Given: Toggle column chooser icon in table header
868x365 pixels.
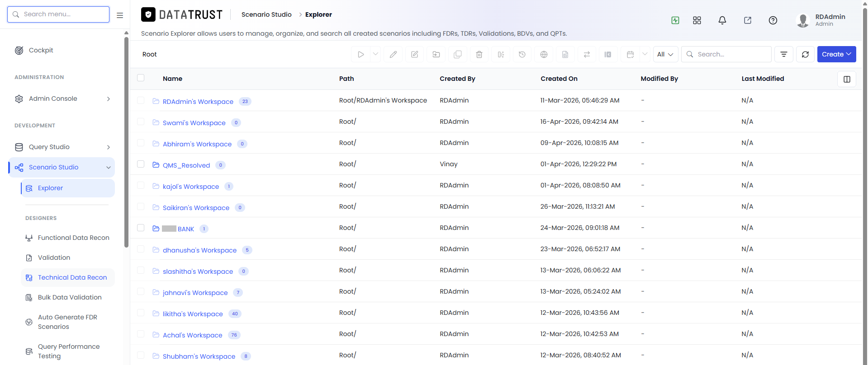Looking at the screenshot, I should click(x=847, y=79).
